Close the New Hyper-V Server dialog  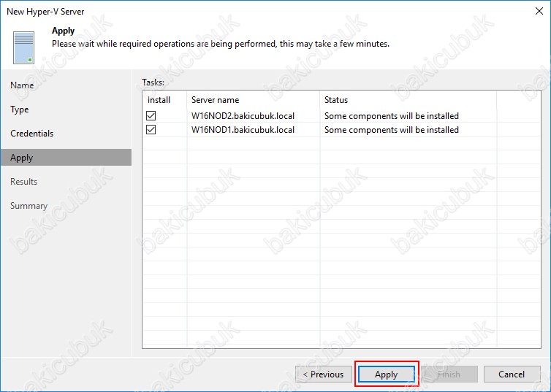[539, 11]
